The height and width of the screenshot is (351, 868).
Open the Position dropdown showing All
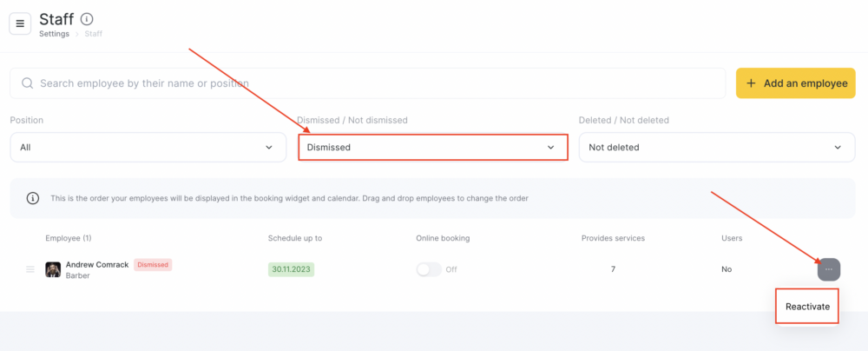(x=148, y=148)
